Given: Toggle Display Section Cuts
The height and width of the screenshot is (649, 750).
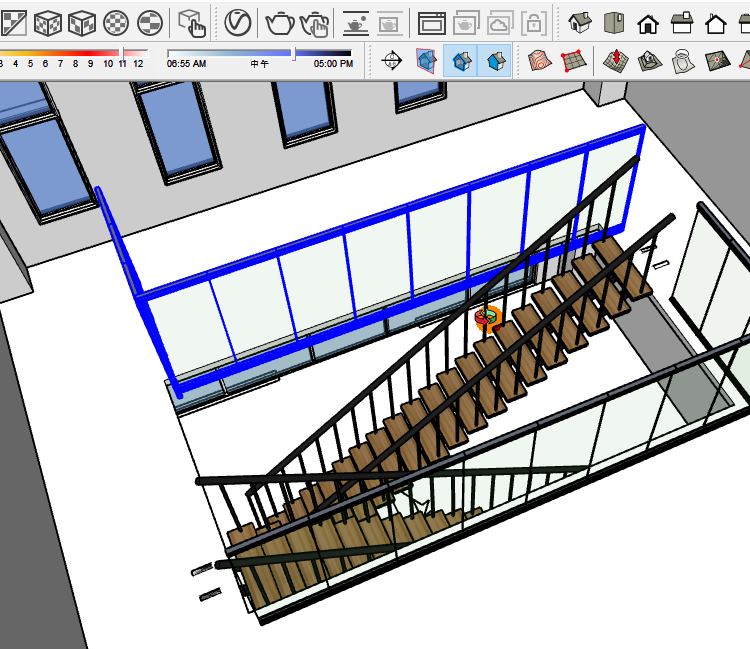Looking at the screenshot, I should (461, 61).
